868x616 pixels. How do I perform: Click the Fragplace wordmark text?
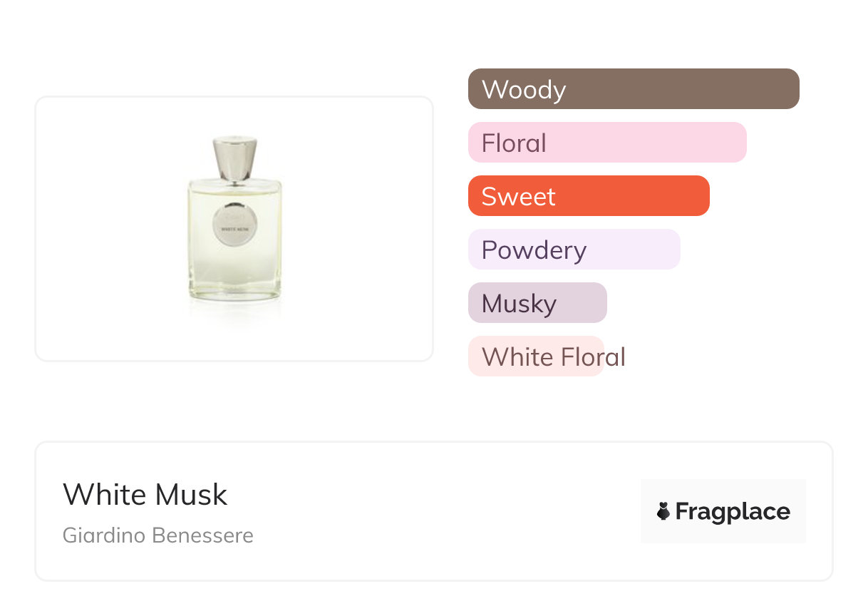733,511
